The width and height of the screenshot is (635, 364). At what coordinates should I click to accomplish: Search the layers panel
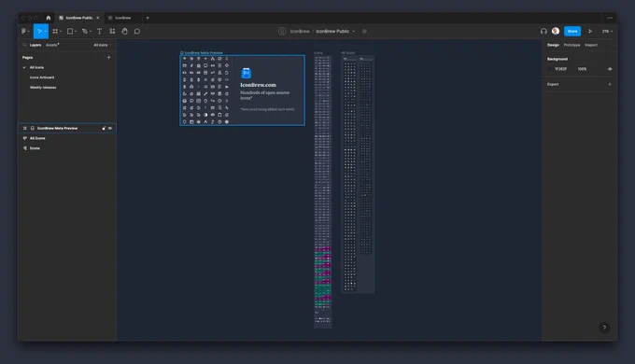click(x=24, y=45)
